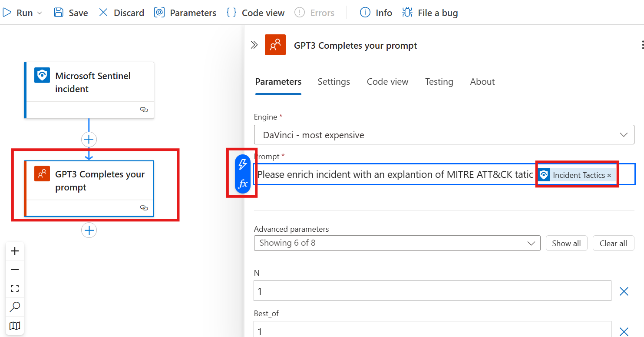Click the 'Best_of' field label
The height and width of the screenshot is (337, 644).
[266, 313]
